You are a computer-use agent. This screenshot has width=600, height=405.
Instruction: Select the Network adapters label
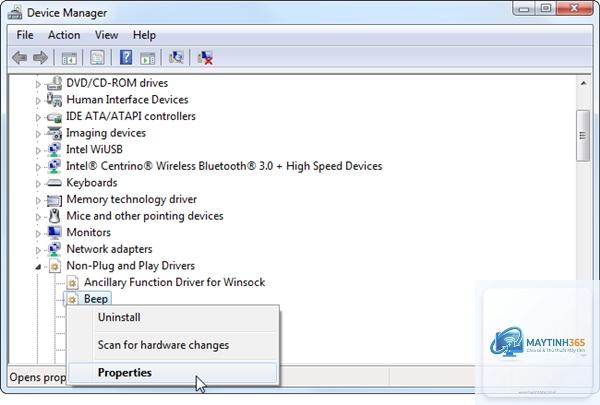coord(109,249)
